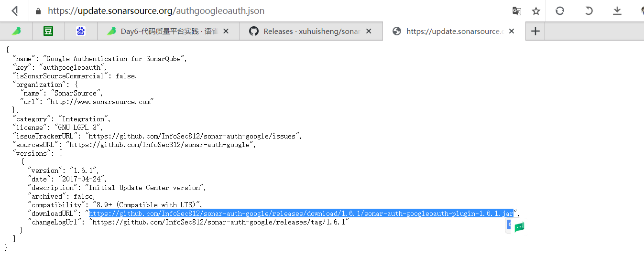Click the "date": "2017-04-24" line
The height and width of the screenshot is (277, 644).
67,179
